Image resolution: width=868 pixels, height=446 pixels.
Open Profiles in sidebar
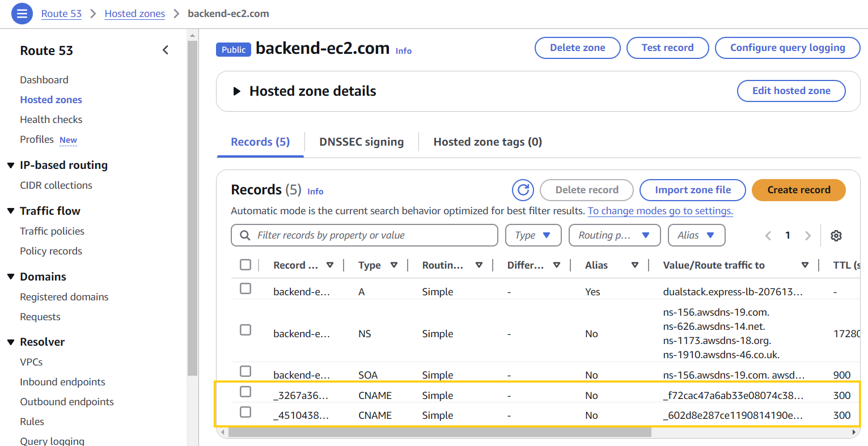pos(37,139)
